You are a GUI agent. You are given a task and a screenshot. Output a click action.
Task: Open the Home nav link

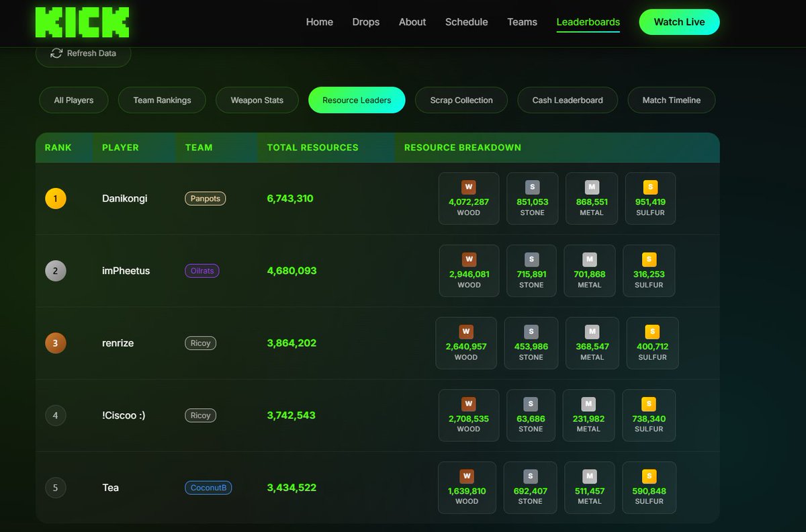(320, 22)
